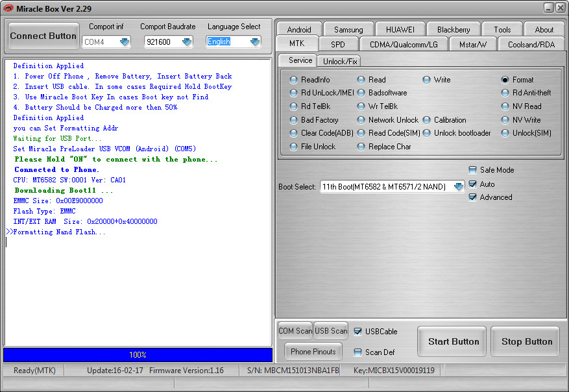Select the Write radio option
Viewport: 569px width, 392px height.
(437, 79)
